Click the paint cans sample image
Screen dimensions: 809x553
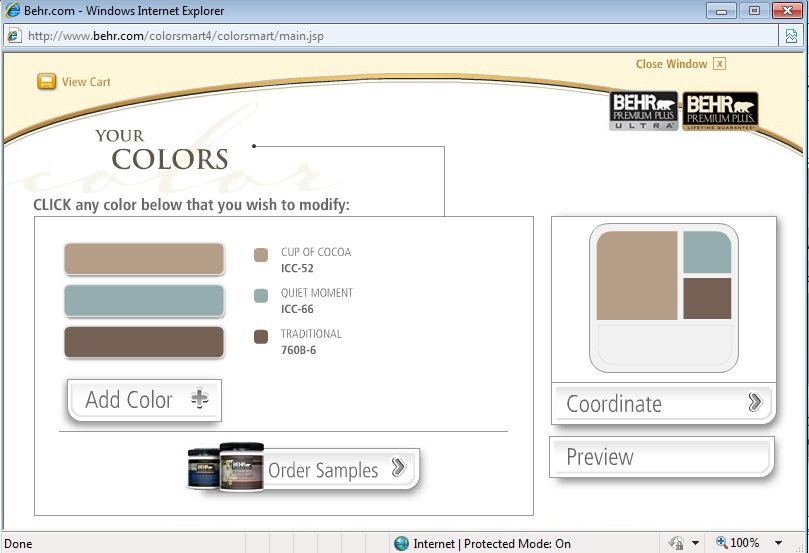225,467
